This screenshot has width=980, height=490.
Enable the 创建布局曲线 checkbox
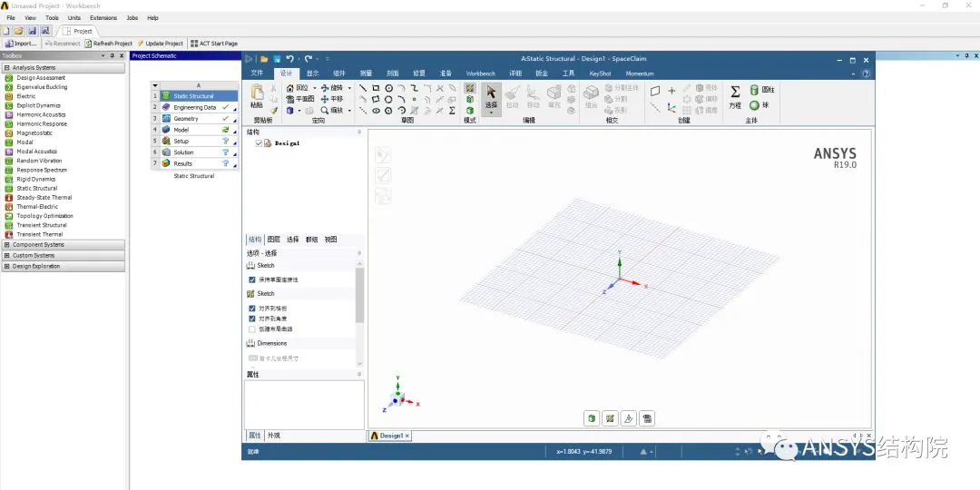(252, 328)
